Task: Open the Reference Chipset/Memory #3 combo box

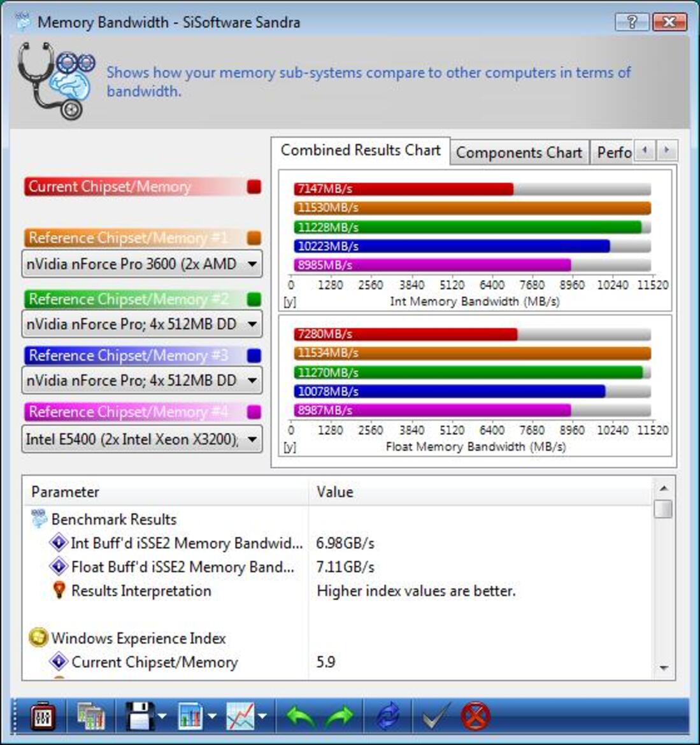Action: click(141, 380)
